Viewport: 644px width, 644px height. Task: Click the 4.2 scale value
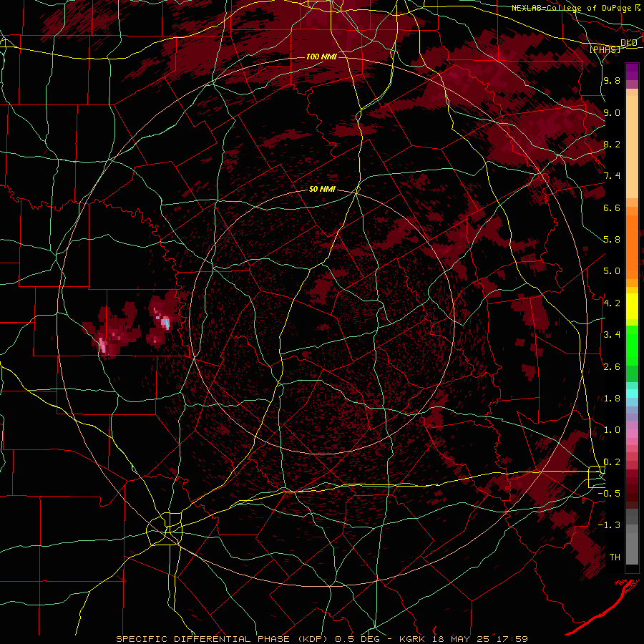[x=612, y=303]
